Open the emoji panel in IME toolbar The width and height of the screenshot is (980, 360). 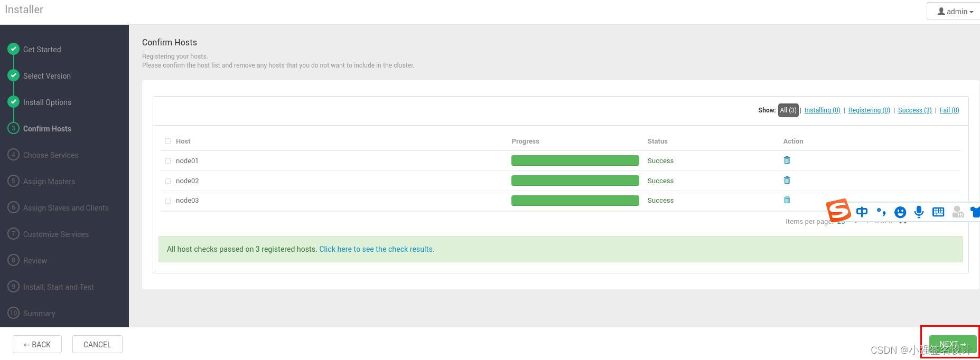(900, 212)
